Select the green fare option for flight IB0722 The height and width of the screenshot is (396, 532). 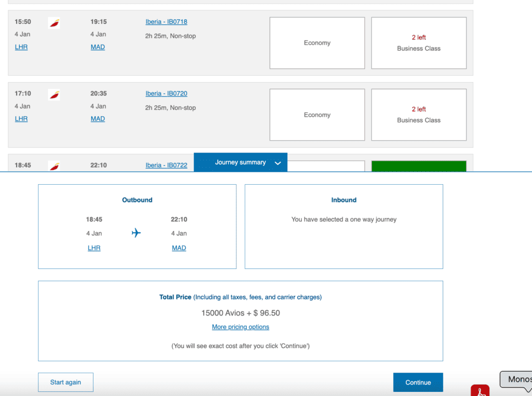418,166
